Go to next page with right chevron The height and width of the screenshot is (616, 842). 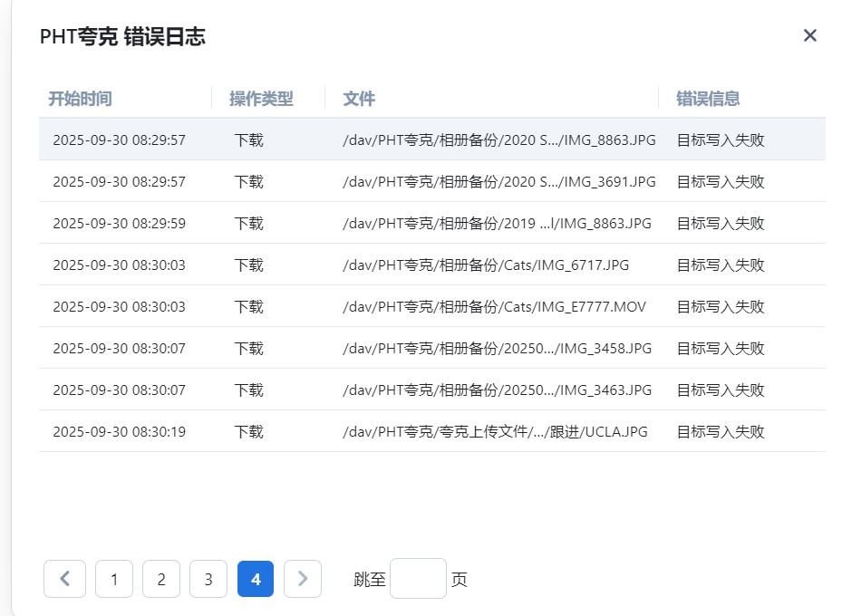click(x=303, y=579)
